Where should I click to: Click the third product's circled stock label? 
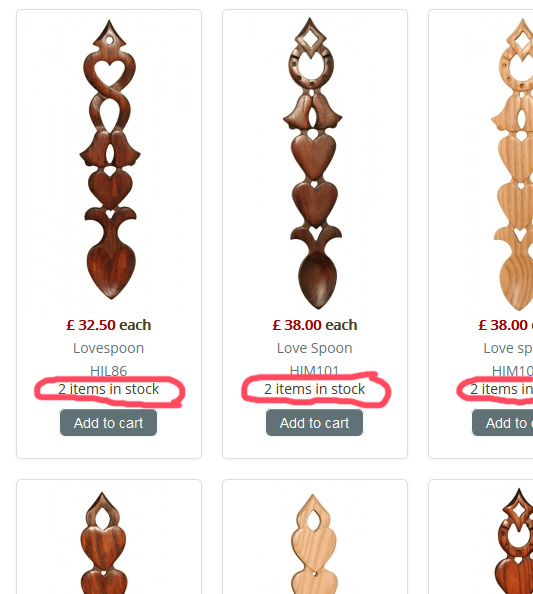(501, 389)
